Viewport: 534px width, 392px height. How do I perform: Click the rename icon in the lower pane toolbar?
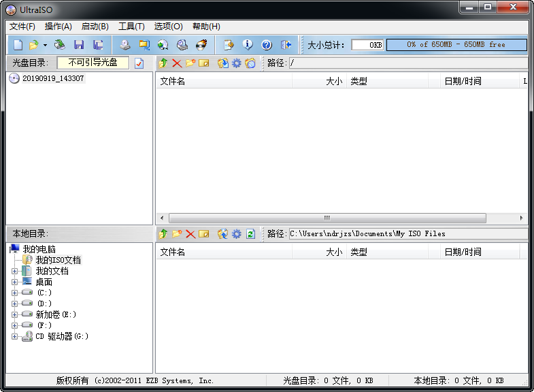click(204, 234)
